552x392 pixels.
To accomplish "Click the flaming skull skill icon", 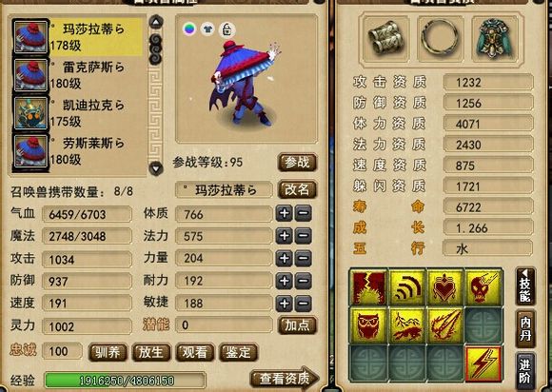I will click(483, 287).
